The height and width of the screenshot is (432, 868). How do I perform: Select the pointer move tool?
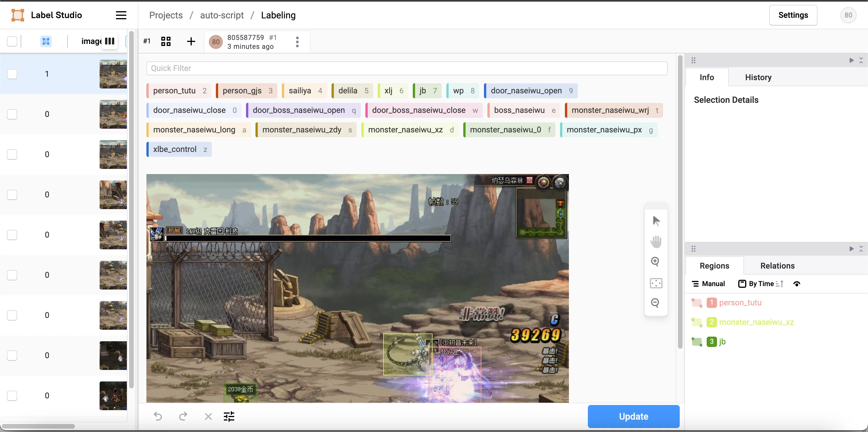point(656,221)
